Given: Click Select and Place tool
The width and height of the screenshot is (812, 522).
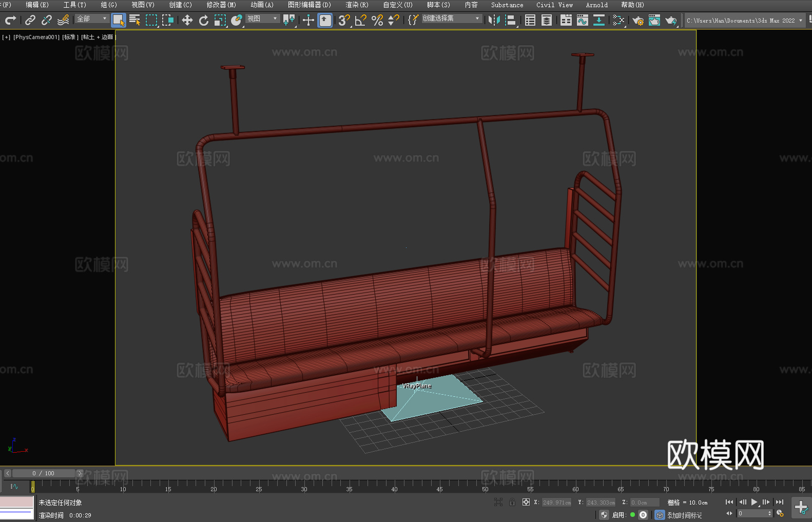Looking at the screenshot, I should [237, 20].
